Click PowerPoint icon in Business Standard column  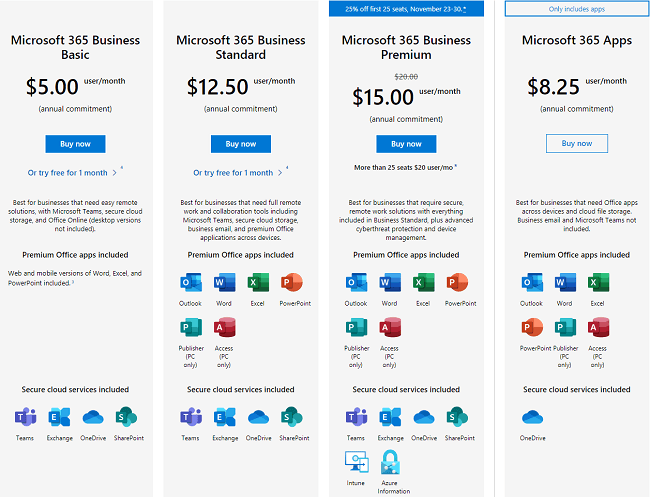click(x=292, y=283)
